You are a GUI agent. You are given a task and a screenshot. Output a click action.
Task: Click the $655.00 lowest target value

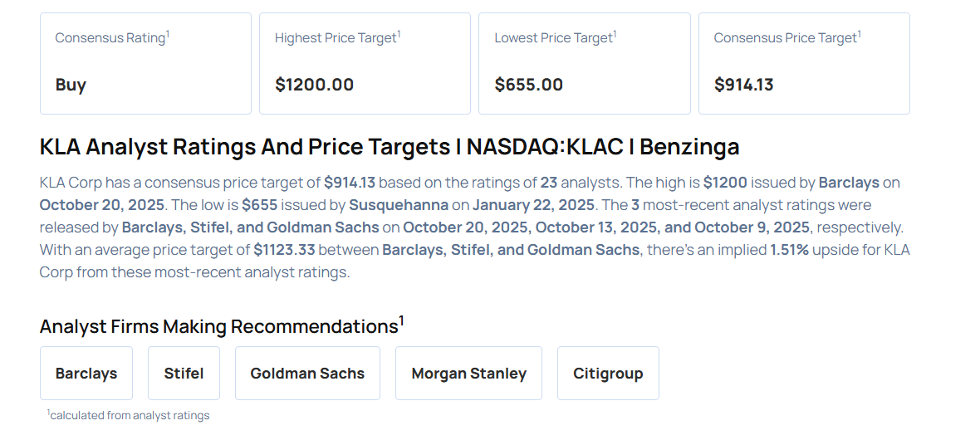point(528,85)
